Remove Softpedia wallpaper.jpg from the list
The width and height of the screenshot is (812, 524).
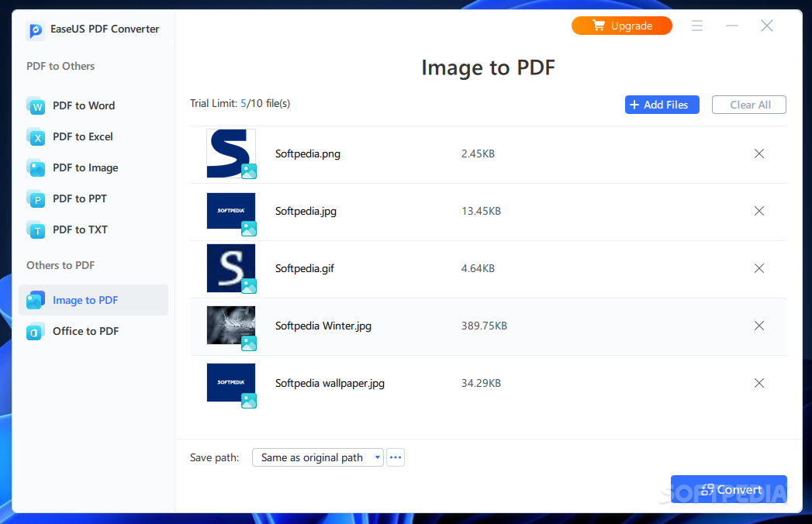tap(759, 383)
